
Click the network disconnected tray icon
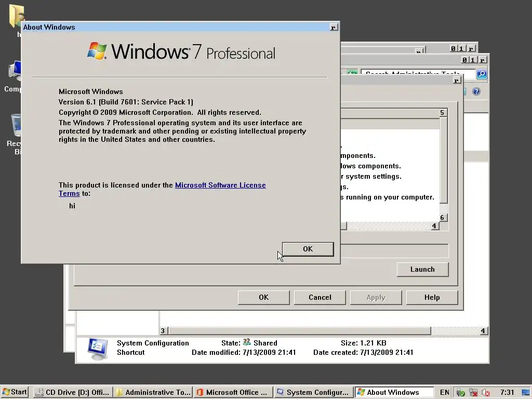[473, 393]
